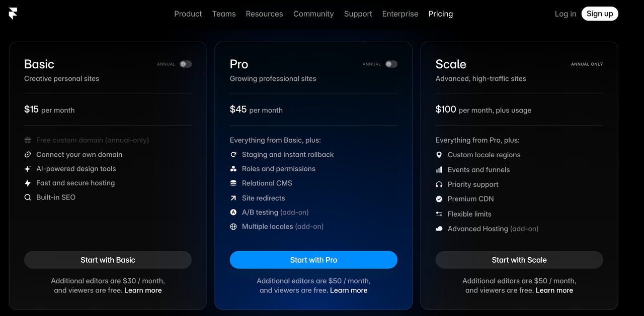Toggle annual billing on the Pro plan
The image size is (644, 316).
click(x=391, y=64)
